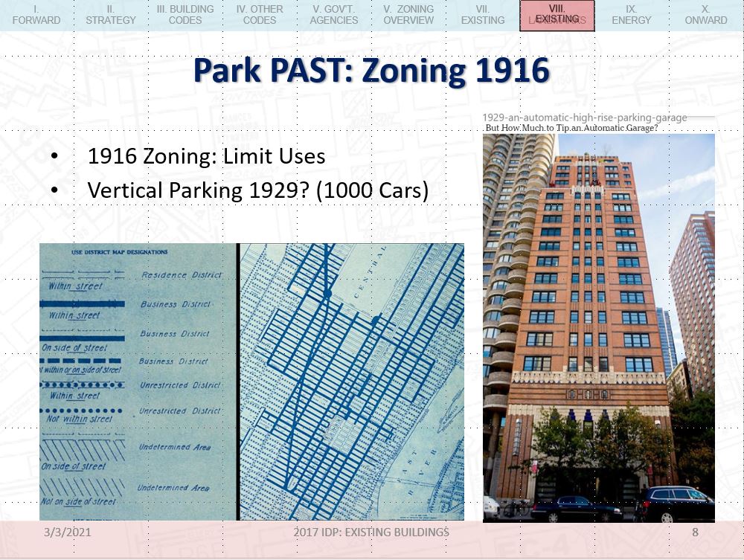Open the I. FORWARD section tab
Image resolution: width=744 pixels, height=560 pixels.
pyautogui.click(x=36, y=15)
